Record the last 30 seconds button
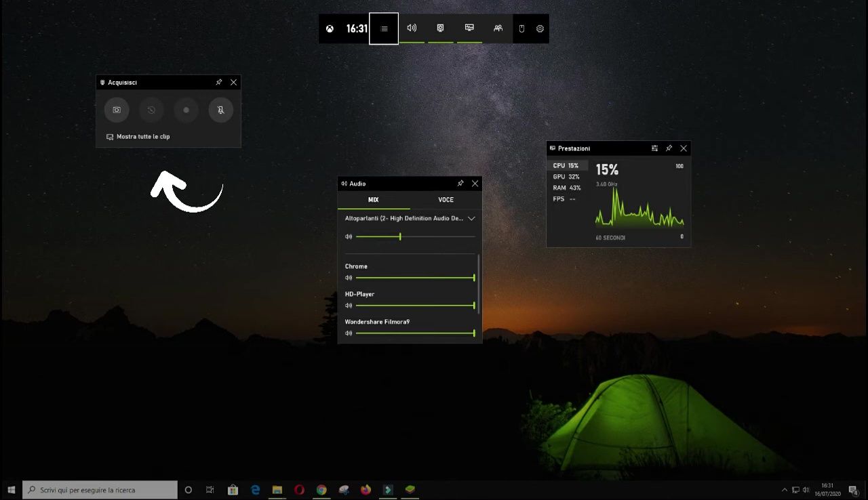 pyautogui.click(x=151, y=110)
